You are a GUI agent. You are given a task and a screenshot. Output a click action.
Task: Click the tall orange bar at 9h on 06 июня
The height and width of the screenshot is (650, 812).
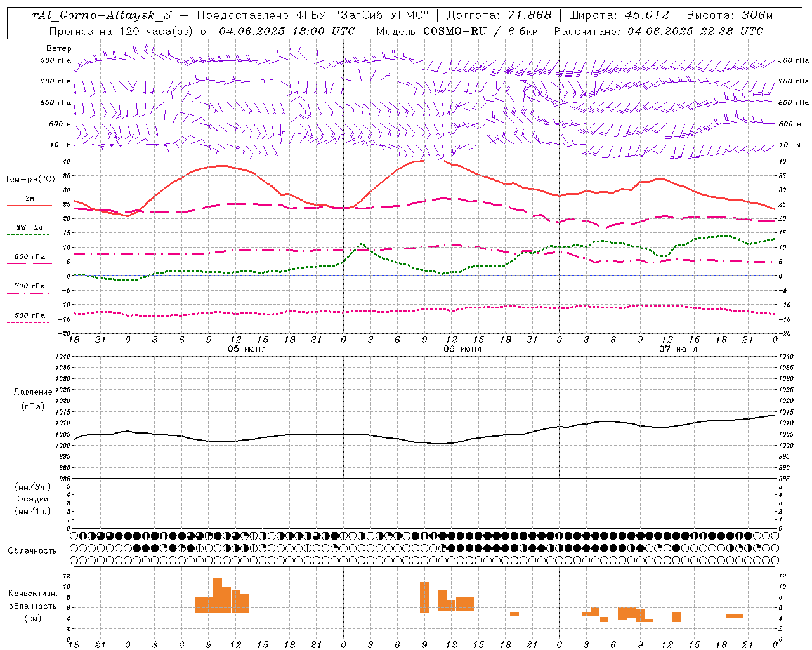[424, 597]
